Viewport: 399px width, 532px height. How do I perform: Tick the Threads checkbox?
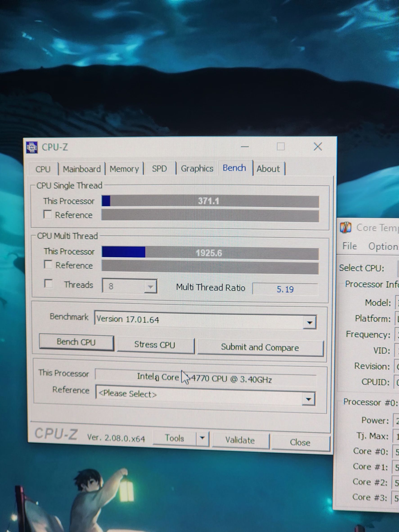coord(48,283)
